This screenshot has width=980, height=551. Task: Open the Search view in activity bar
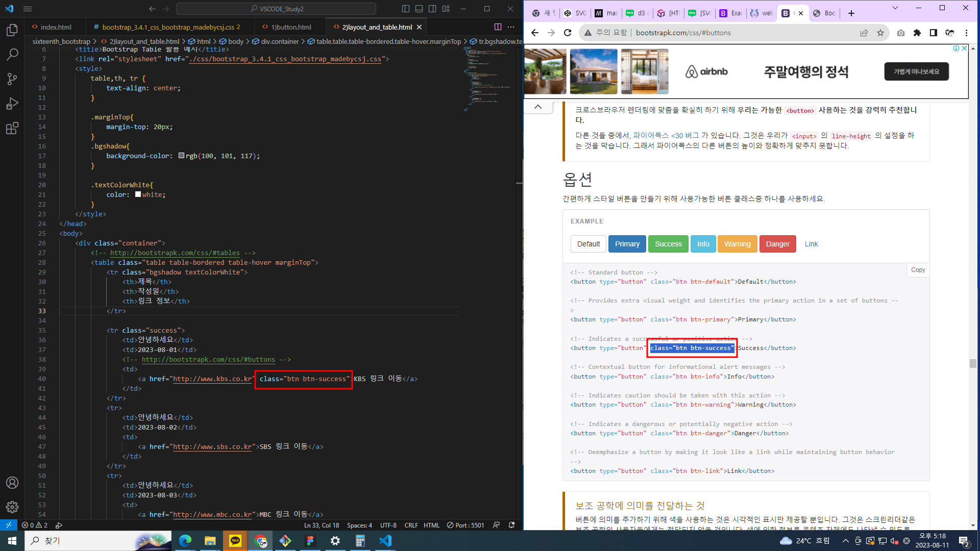12,55
